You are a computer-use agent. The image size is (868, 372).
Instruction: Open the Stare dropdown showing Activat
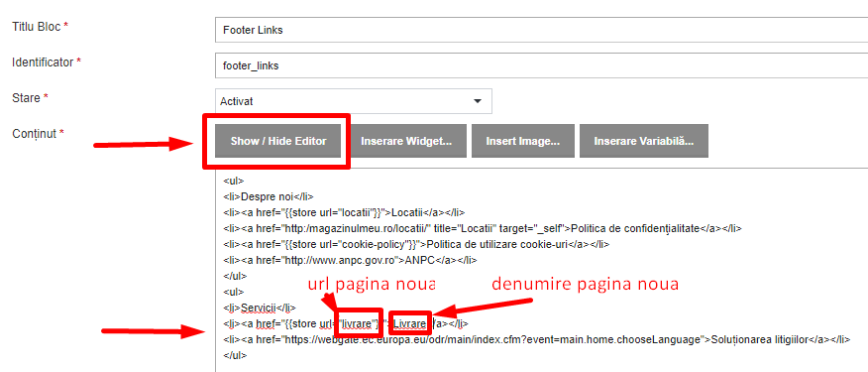353,101
